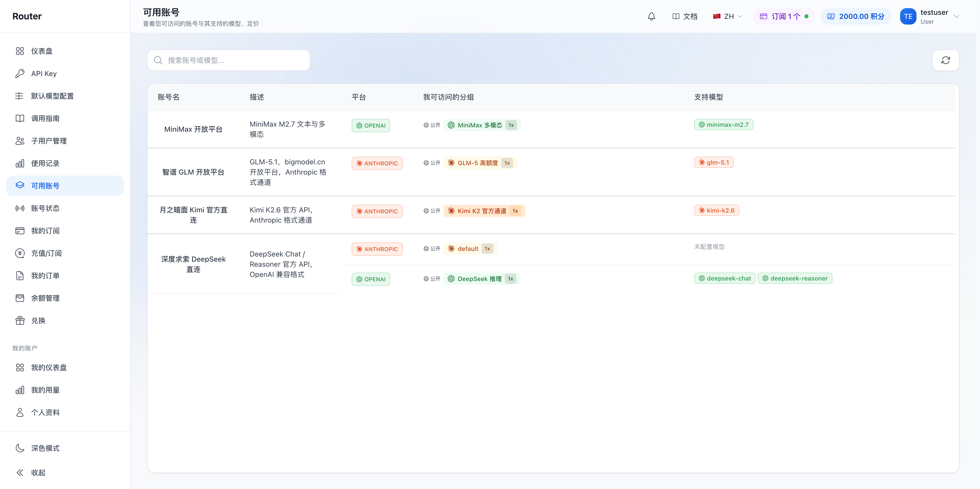
Task: Click the 子用户管理 users icon
Action: click(20, 141)
